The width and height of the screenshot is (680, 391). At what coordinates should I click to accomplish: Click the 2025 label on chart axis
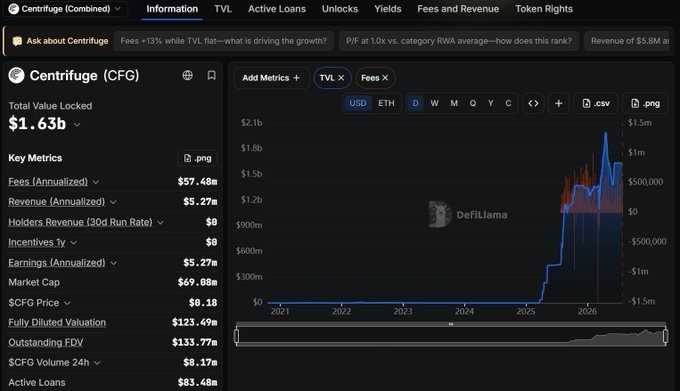pyautogui.click(x=526, y=311)
